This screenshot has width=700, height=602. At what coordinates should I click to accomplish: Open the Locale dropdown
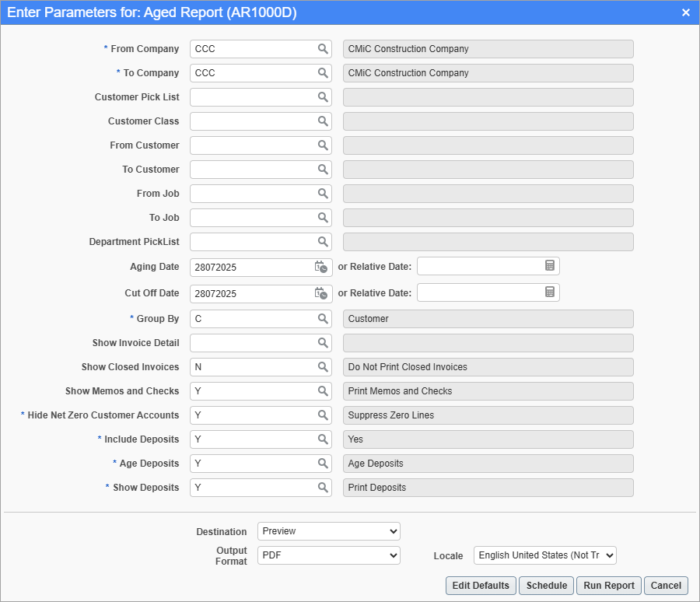544,555
